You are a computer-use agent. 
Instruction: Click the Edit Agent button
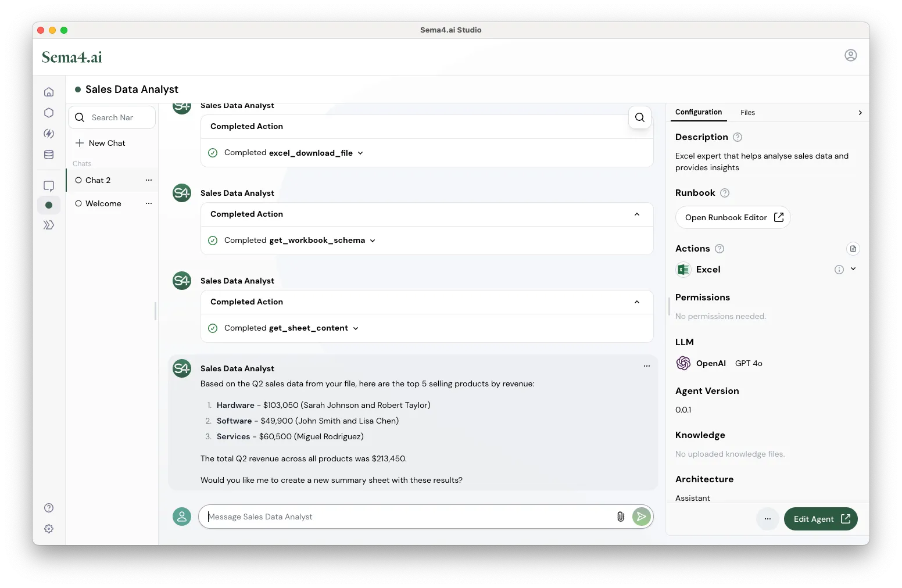[820, 519]
